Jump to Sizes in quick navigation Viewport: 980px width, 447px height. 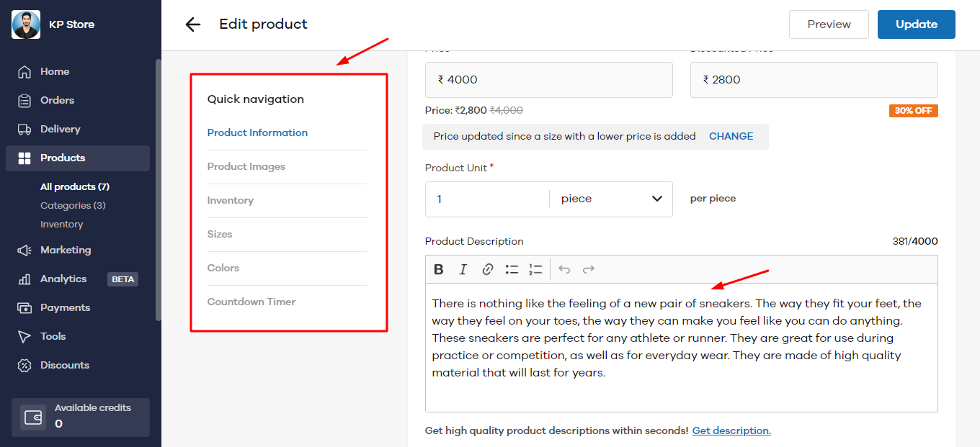(x=220, y=235)
